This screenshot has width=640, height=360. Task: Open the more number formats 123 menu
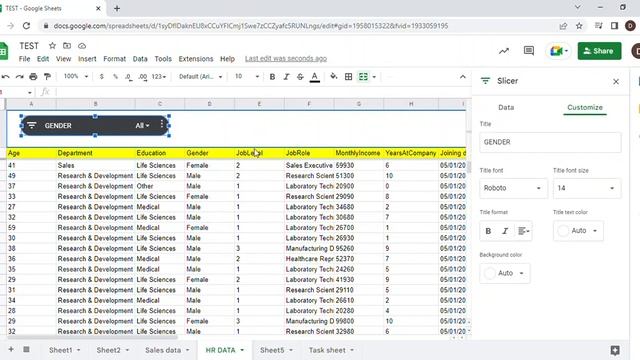click(159, 77)
